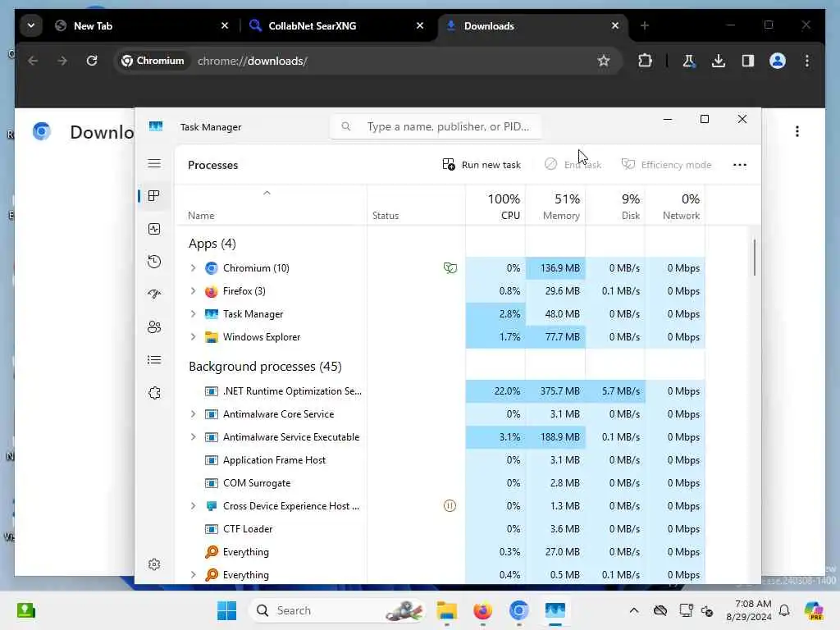Expand the Firefox (3) process group
The image size is (840, 630).
point(194,291)
